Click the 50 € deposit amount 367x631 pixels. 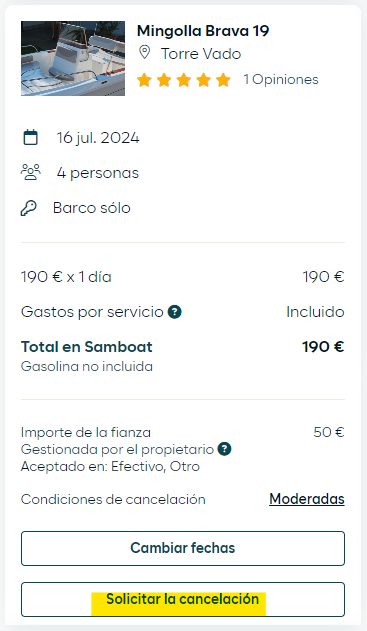(329, 432)
